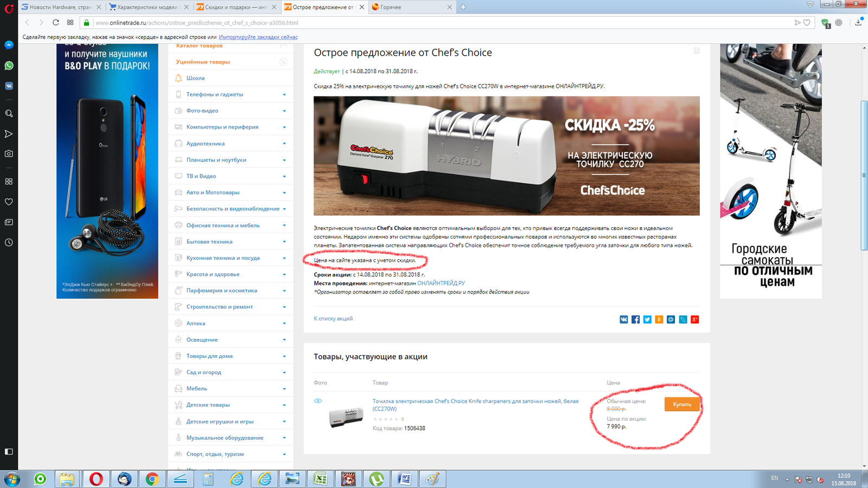This screenshot has height=488, width=868.
Task: Click the page vertical scrollbar
Action: 864,175
